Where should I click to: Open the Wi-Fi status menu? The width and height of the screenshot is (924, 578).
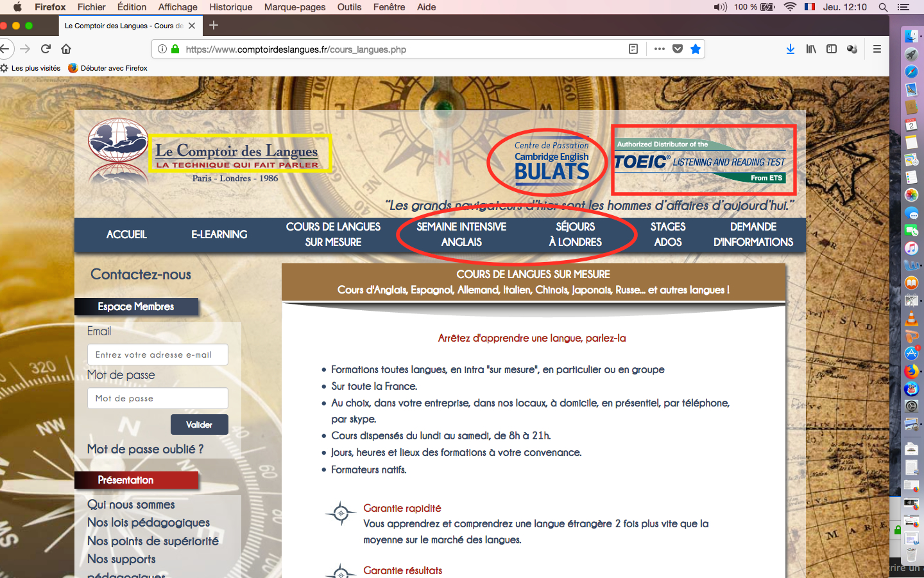(790, 7)
